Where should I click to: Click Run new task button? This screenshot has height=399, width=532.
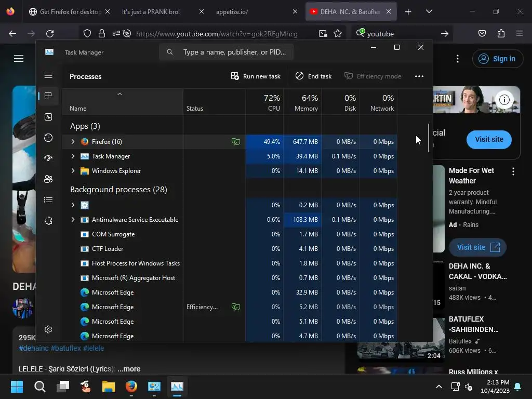[x=256, y=76]
